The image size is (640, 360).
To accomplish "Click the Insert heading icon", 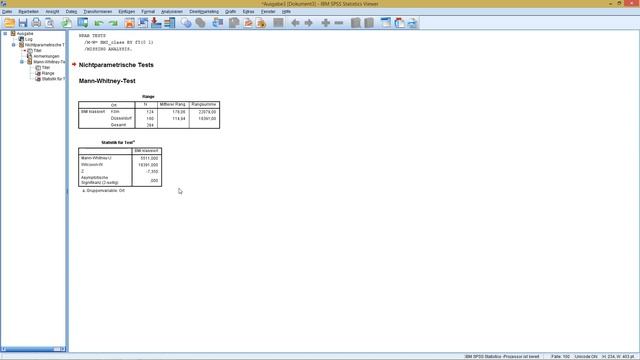I will click(386, 23).
